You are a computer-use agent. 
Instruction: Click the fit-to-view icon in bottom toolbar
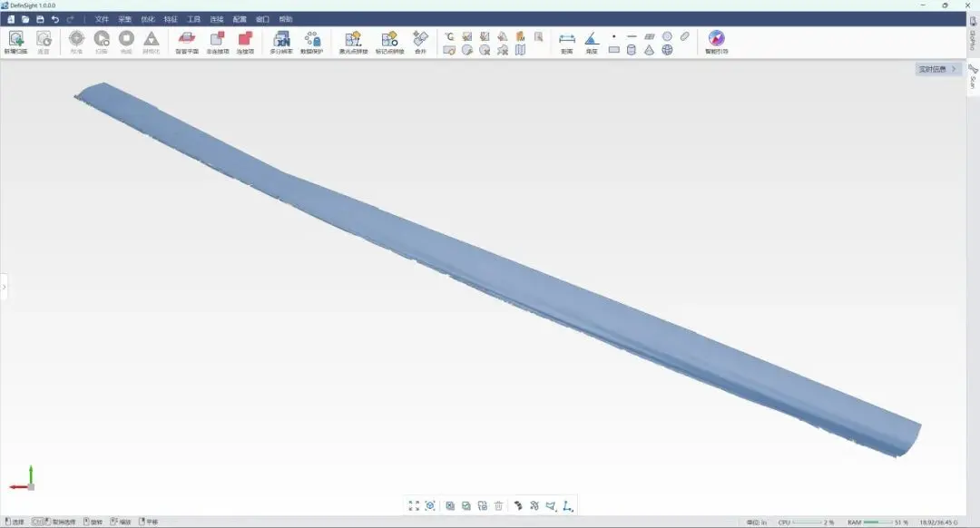pyautogui.click(x=414, y=505)
